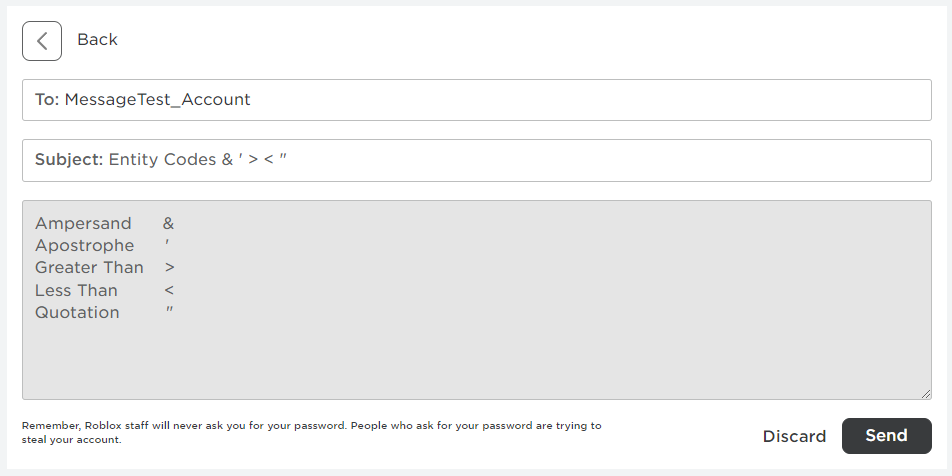Click the > symbol in message body
Viewport: 952px width, 476px height.
pos(170,268)
